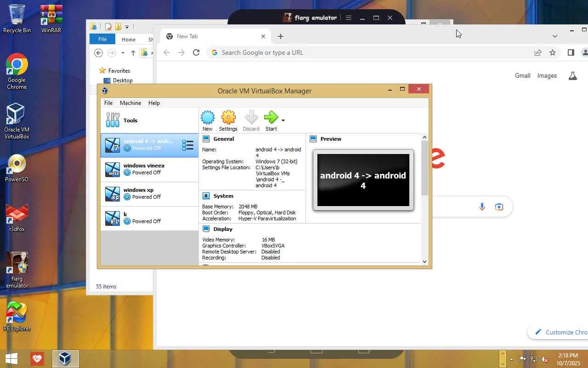This screenshot has height=368, width=588.
Task: Select Desktop under Favorites in Explorer
Action: tap(122, 80)
